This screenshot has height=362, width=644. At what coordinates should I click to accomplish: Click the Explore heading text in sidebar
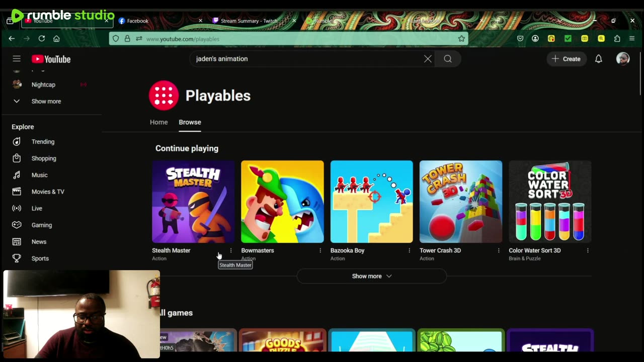[23, 127]
